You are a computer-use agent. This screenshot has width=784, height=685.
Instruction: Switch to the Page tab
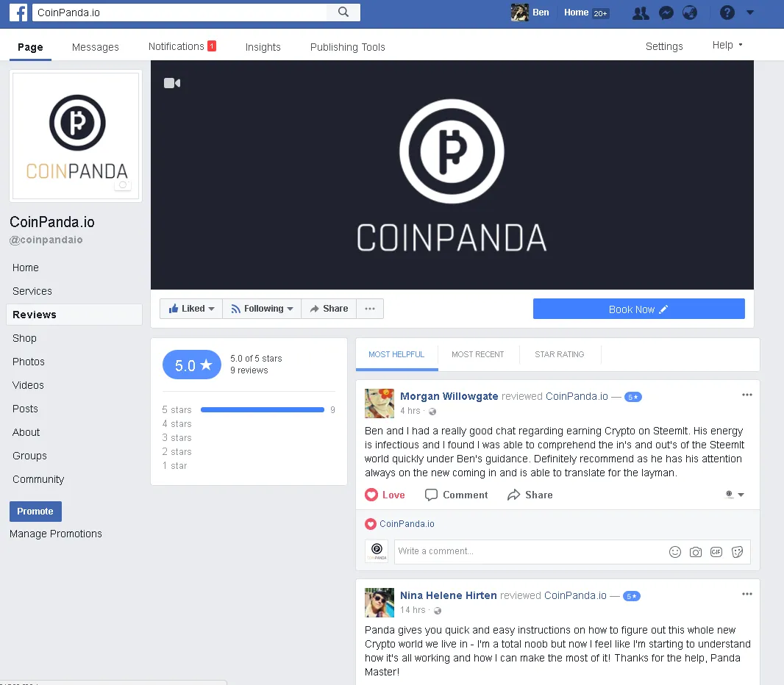(x=30, y=47)
